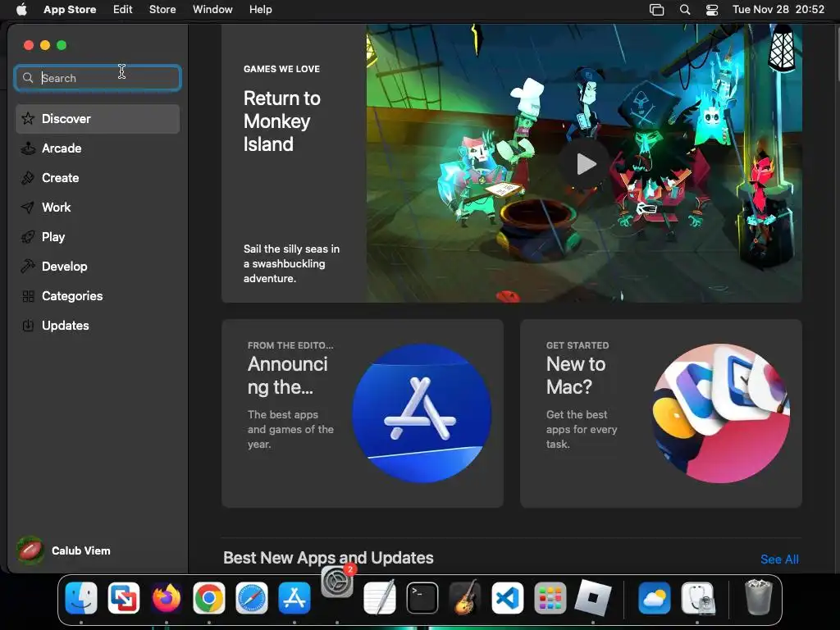This screenshot has height=630, width=840.
Task: Play the Return to Monkey Island video
Action: pos(586,164)
